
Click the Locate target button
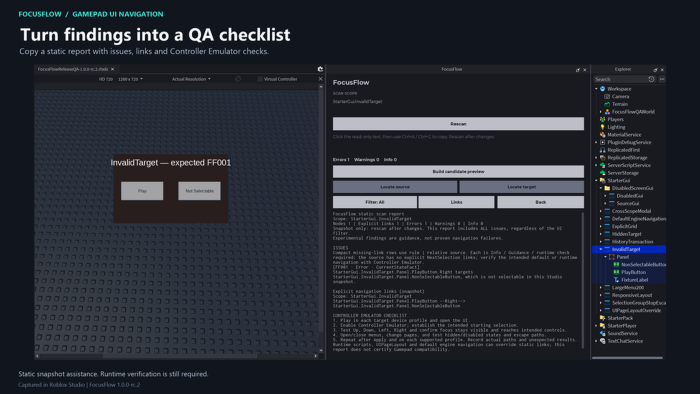pos(521,187)
